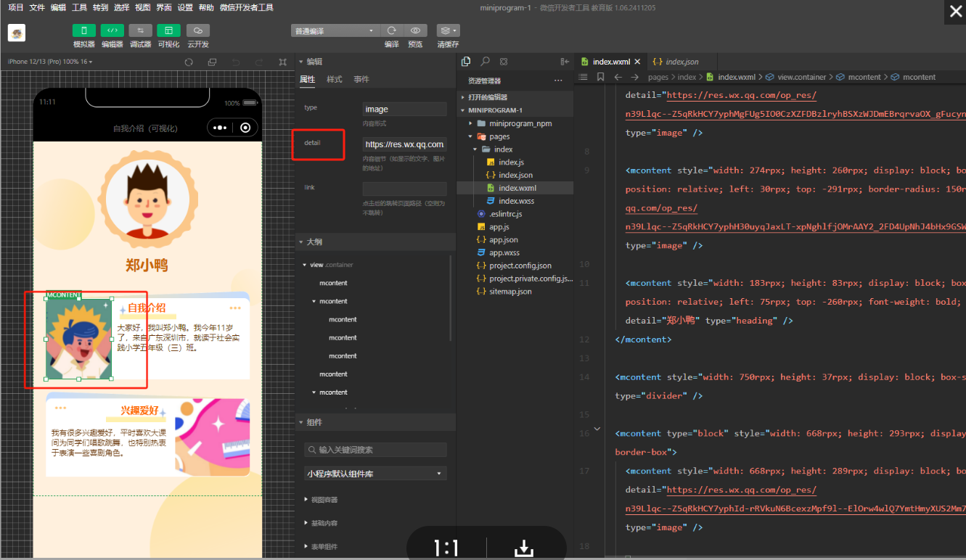The height and width of the screenshot is (560, 966).
Task: Open the iPhone 12/13 (Pro) device dropdown
Action: pos(50,62)
